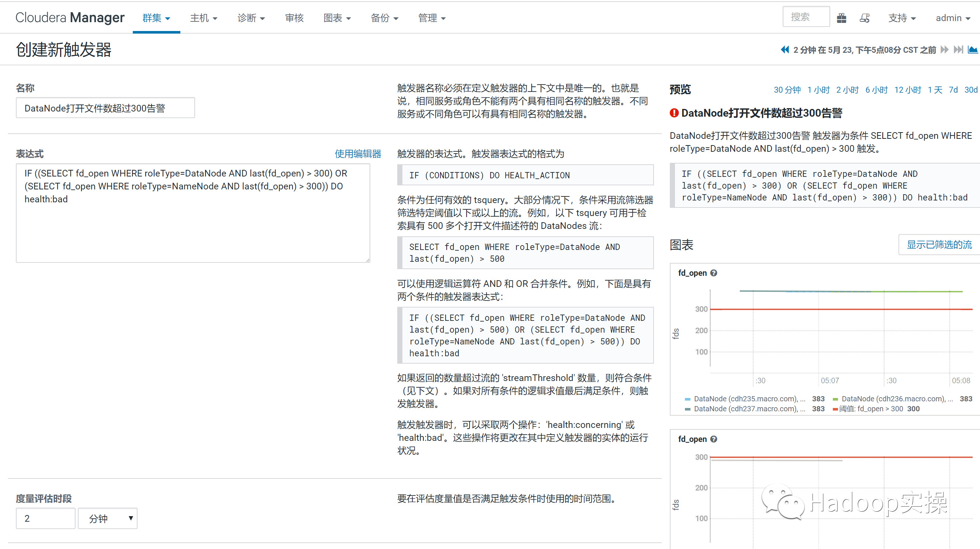Screen dimensions: 980x549
Task: Click the red alert icon beside the preview title
Action: click(x=673, y=113)
